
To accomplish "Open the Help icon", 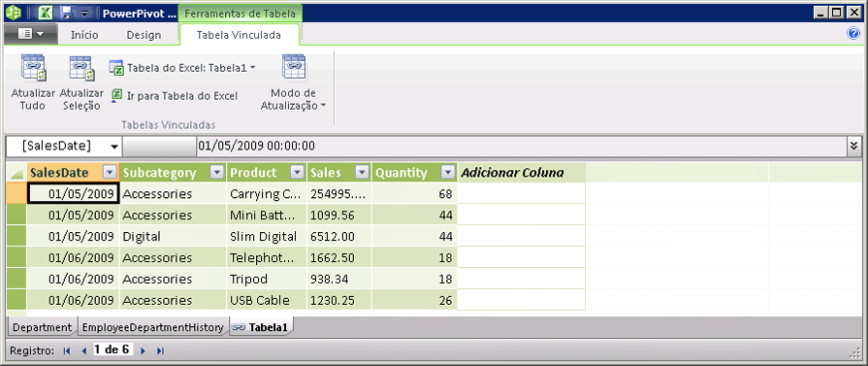I will click(x=853, y=34).
